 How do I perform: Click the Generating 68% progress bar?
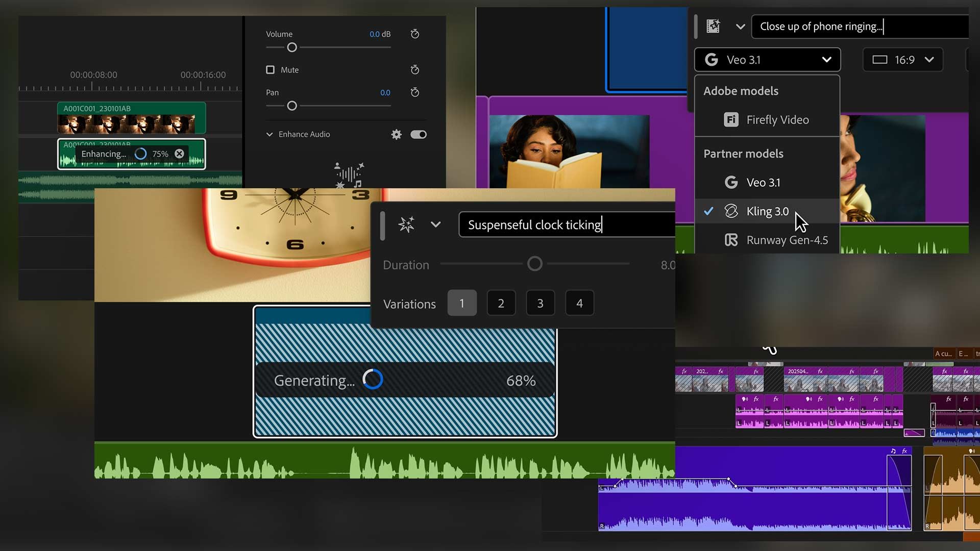[405, 380]
